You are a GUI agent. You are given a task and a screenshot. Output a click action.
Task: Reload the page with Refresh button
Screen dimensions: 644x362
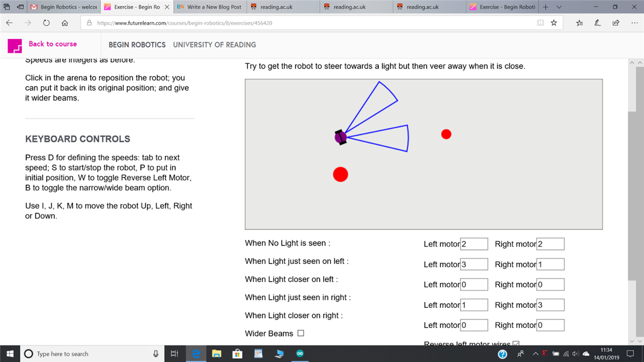[x=46, y=23]
